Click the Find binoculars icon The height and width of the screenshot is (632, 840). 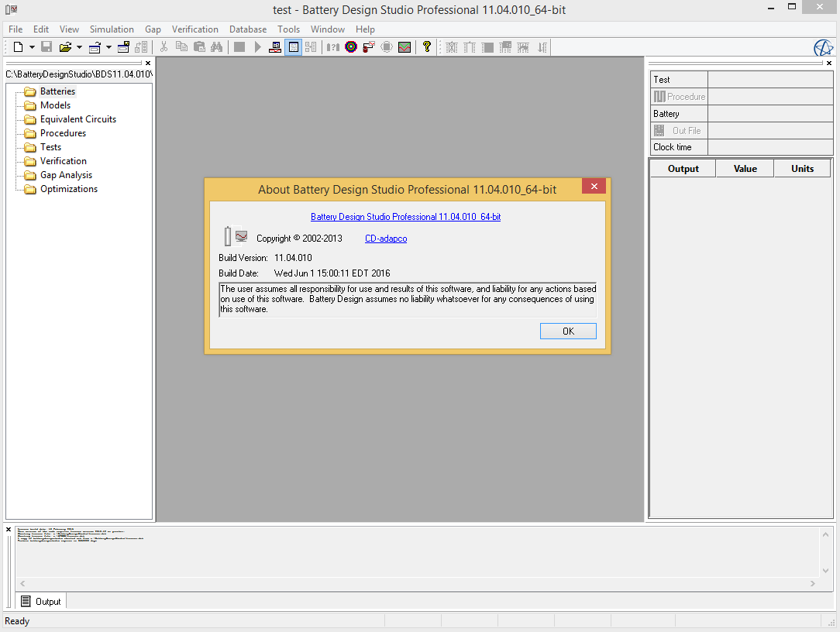point(216,47)
